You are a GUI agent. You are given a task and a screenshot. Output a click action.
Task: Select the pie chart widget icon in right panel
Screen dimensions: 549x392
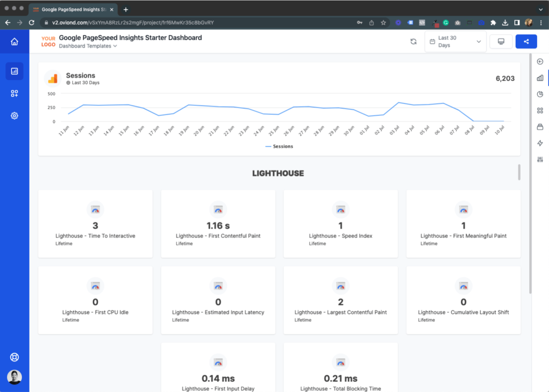(540, 94)
